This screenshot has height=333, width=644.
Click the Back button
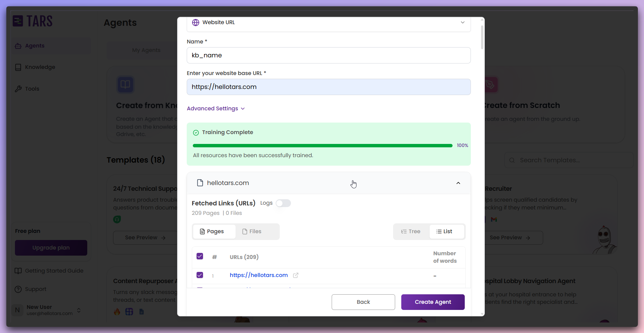point(363,302)
